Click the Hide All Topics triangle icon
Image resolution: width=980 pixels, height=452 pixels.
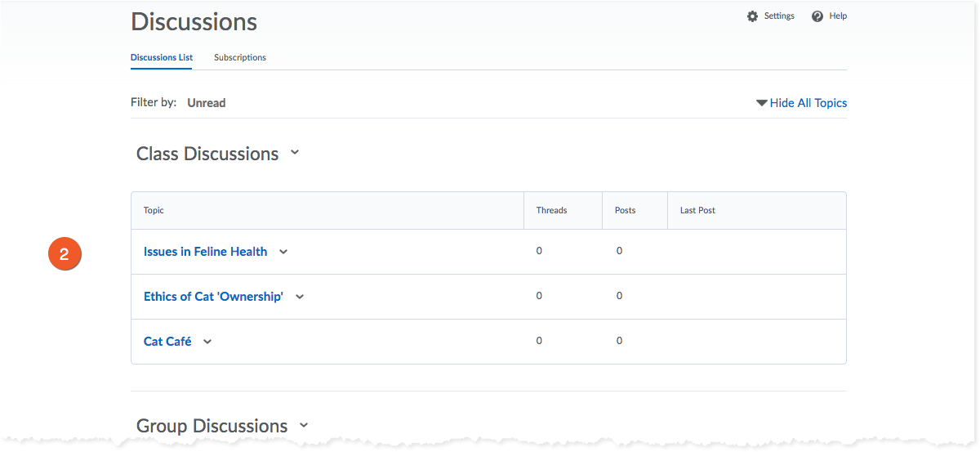[x=762, y=103]
